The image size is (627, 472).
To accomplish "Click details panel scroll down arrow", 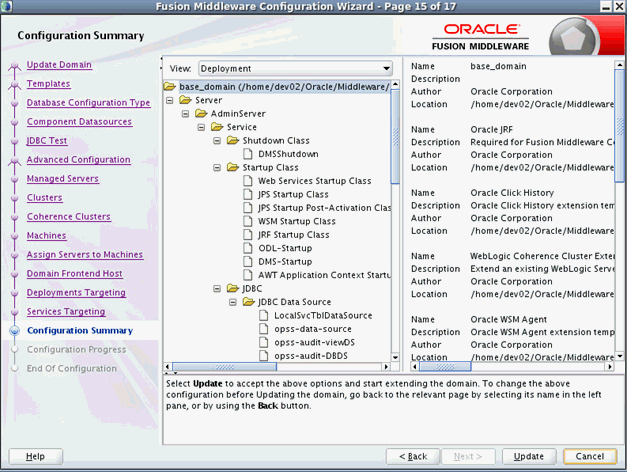I will (x=619, y=356).
